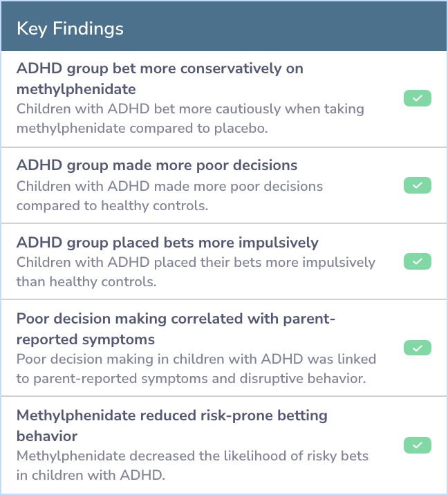Open 'ADHD group bet more conservatively on methylphenidate' heading
The width and height of the screenshot is (448, 495).
160,79
